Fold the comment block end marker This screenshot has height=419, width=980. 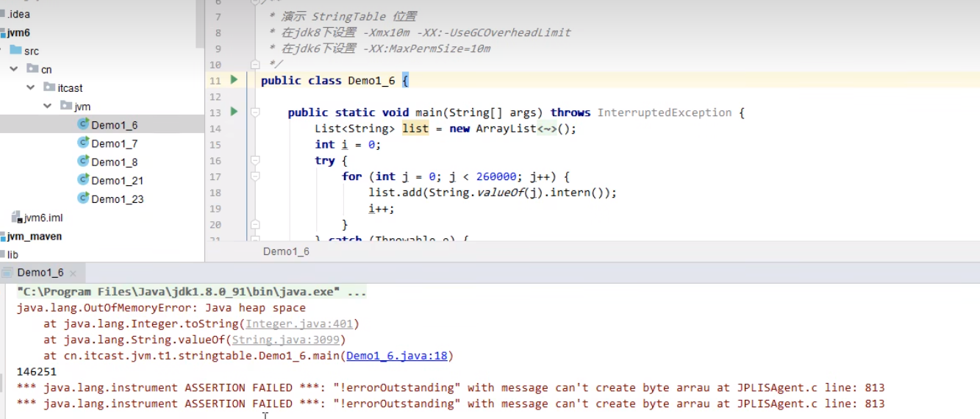tap(255, 65)
